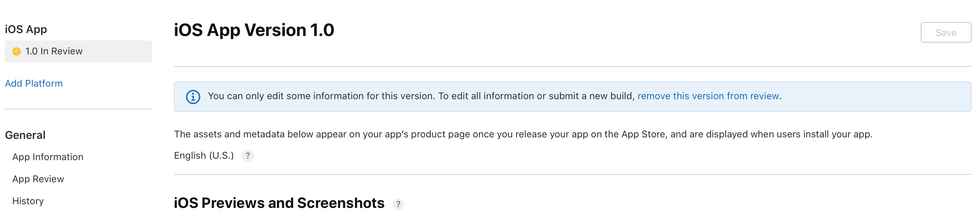The width and height of the screenshot is (980, 216).
Task: Click empty area at right of info banner
Action: [875, 96]
